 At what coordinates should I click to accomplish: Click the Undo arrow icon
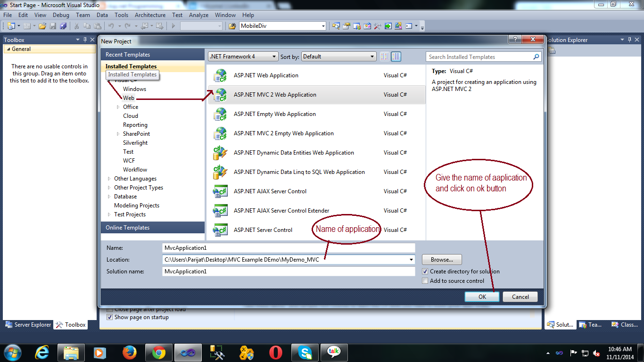(x=111, y=26)
